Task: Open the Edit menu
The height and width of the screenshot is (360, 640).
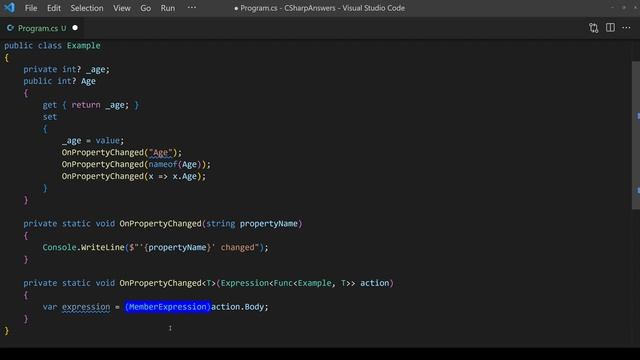Action: pos(53,8)
